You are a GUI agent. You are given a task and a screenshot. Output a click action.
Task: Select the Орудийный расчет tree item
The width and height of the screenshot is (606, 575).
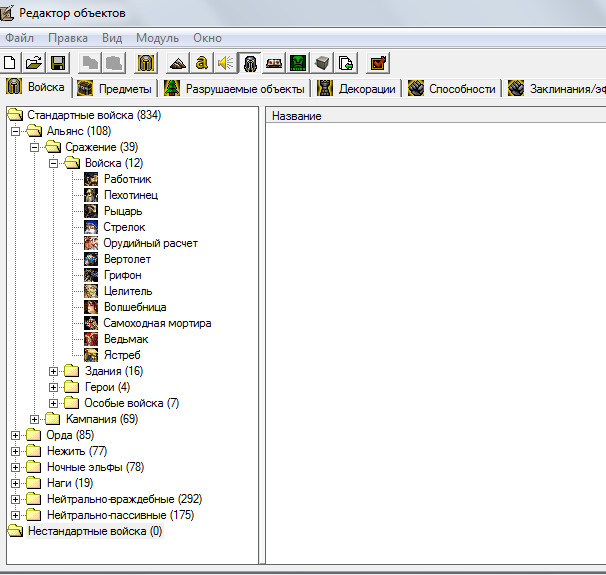tap(151, 243)
